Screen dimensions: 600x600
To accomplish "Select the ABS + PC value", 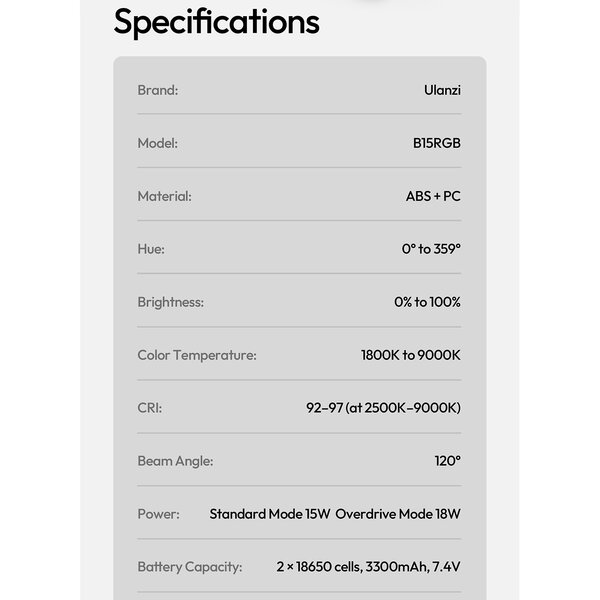I will 433,196.
